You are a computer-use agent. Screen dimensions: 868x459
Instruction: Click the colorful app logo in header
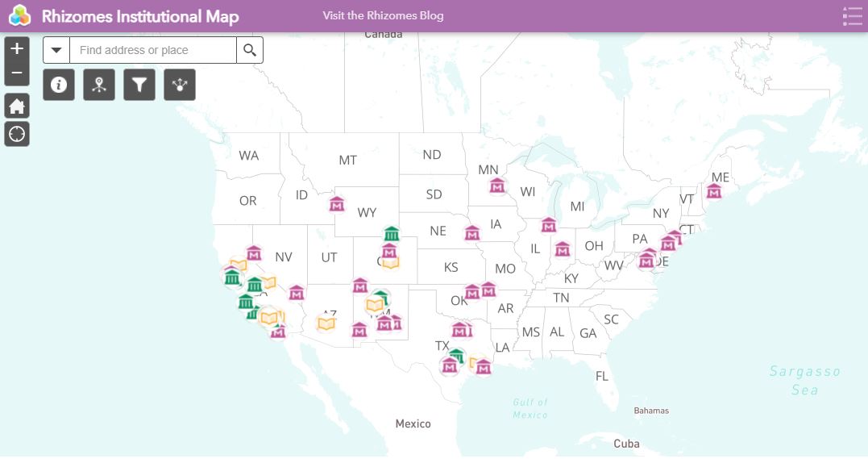20,15
